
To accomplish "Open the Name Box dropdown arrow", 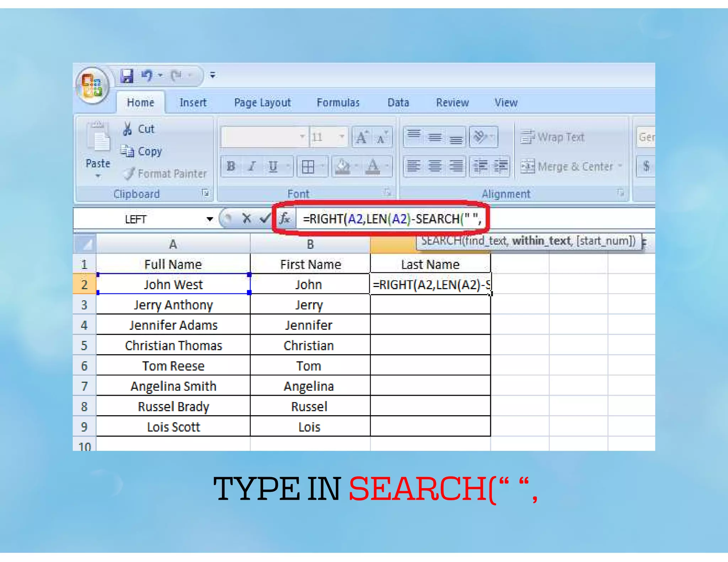I will (210, 219).
